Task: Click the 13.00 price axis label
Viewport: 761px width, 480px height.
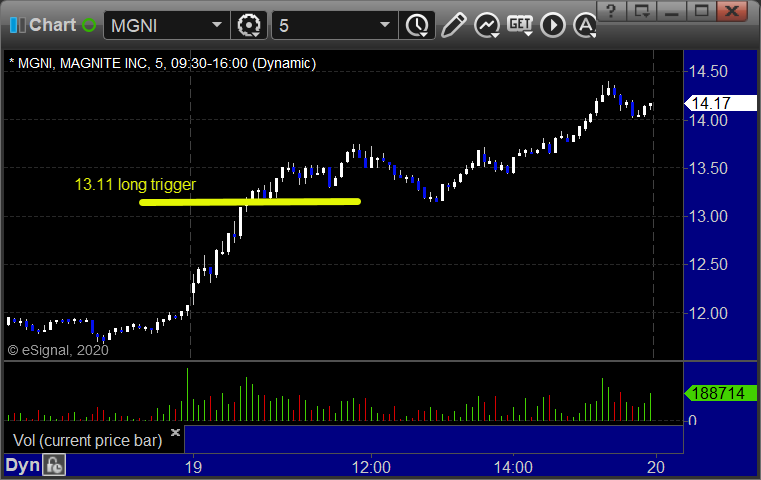Action: coord(708,216)
